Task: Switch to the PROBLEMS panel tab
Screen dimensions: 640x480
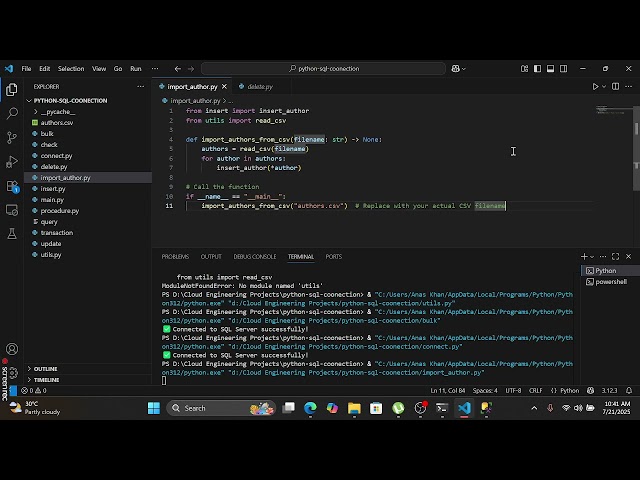Action: pos(175,256)
